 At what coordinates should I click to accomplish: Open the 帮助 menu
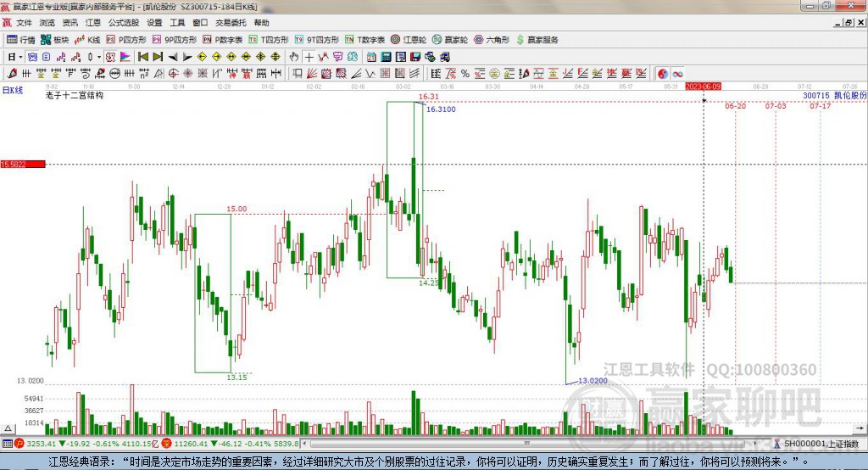[x=261, y=23]
